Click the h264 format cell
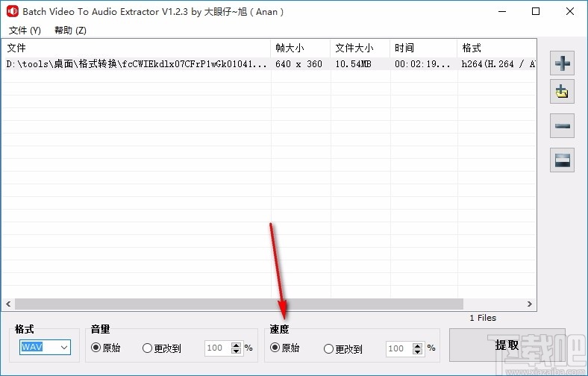This screenshot has height=376, width=588. [x=498, y=64]
